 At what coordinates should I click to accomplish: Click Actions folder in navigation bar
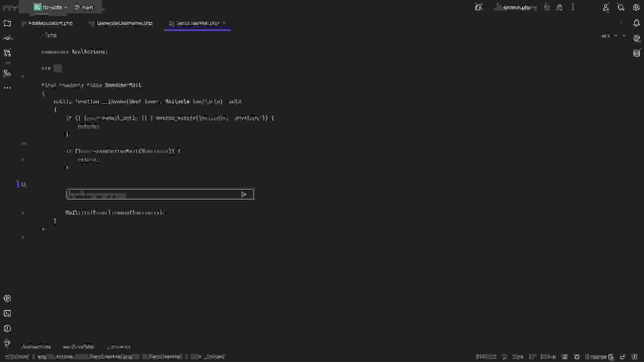pos(64,357)
